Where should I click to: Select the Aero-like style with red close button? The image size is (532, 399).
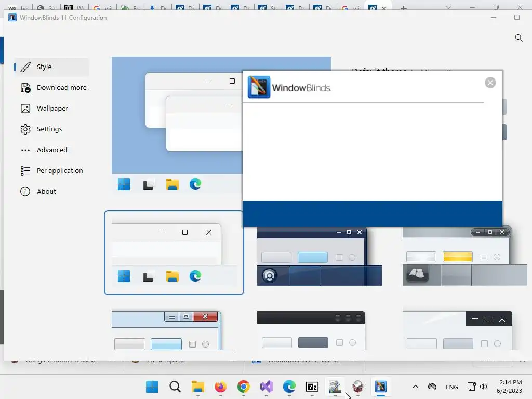174,330
